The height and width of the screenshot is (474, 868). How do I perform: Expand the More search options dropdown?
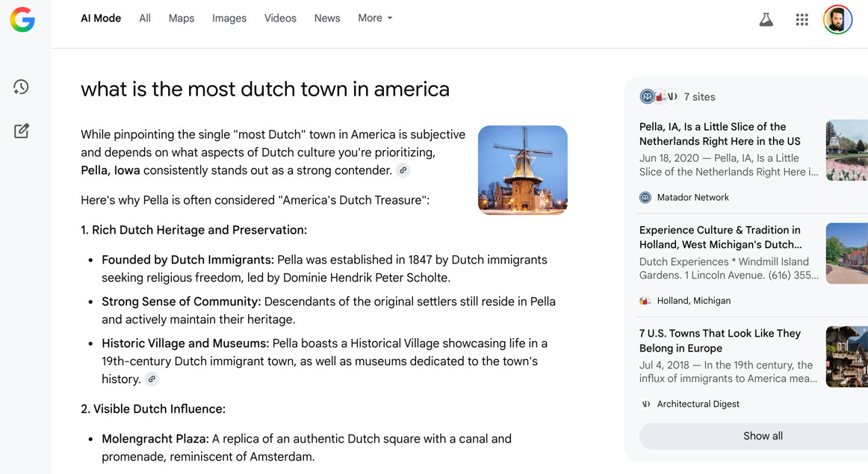(375, 18)
